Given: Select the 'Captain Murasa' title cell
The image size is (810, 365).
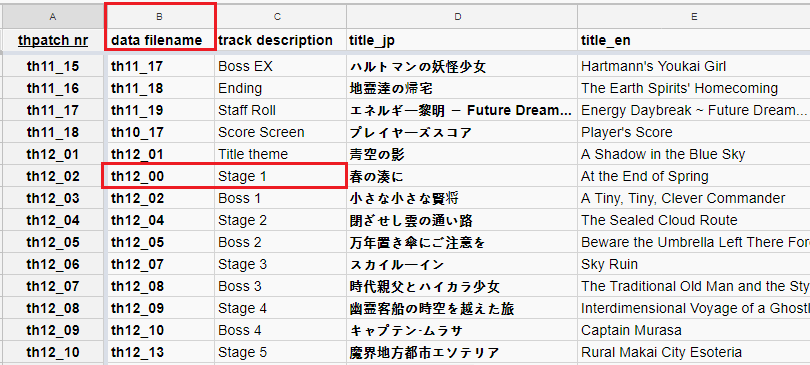Looking at the screenshot, I should [x=694, y=330].
